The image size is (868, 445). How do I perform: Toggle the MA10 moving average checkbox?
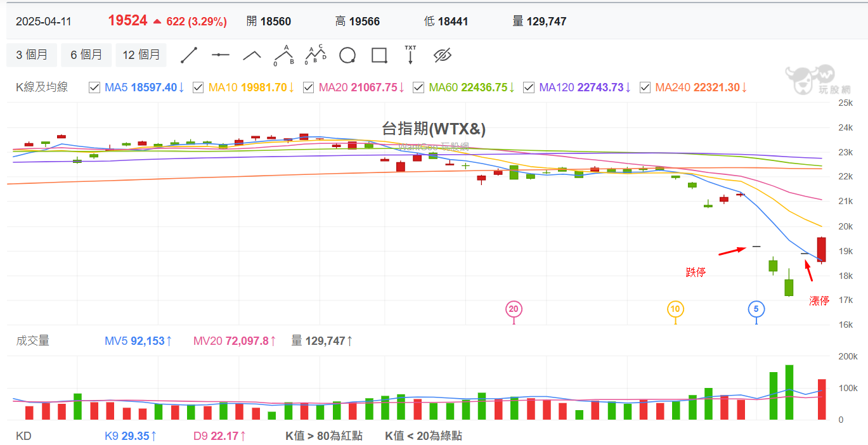click(198, 87)
